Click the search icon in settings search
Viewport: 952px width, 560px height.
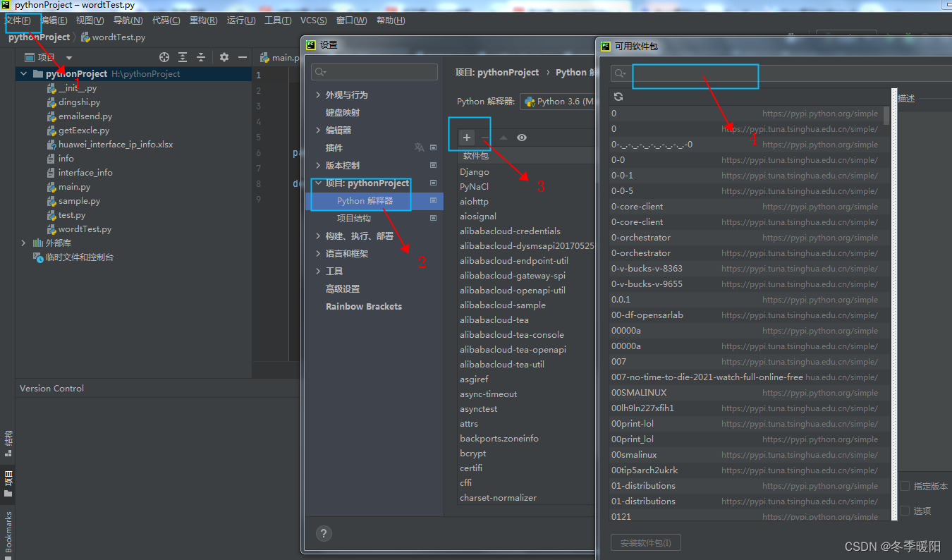pos(321,72)
